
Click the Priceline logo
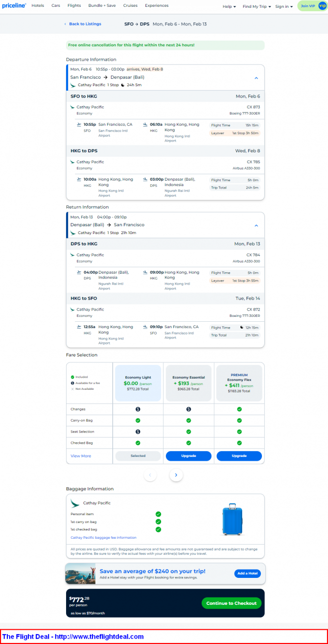click(14, 6)
